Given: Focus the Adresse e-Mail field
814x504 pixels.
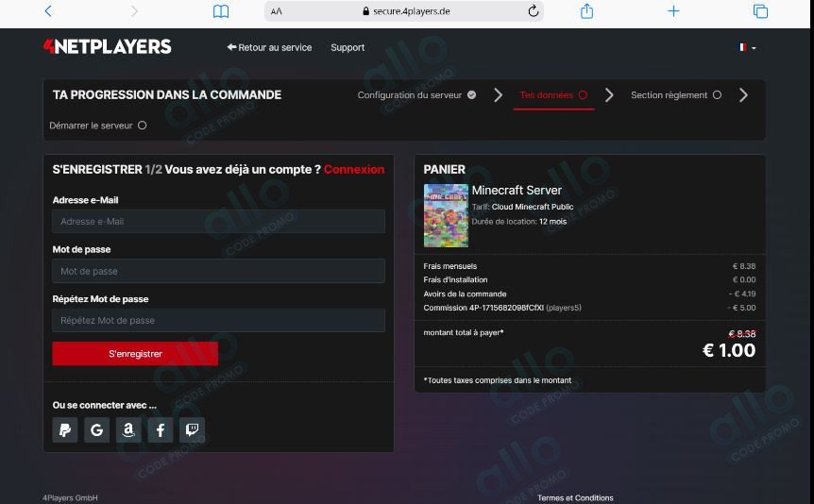Looking at the screenshot, I should (x=218, y=221).
